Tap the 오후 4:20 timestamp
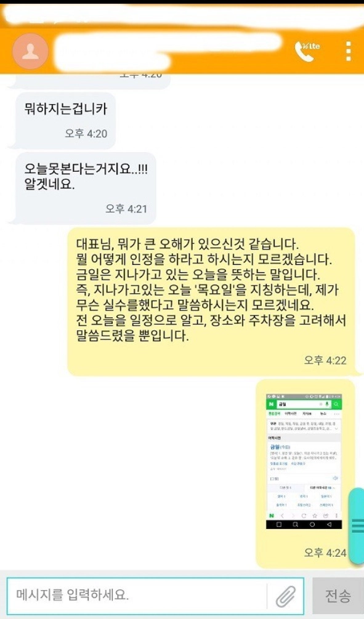The width and height of the screenshot is (364, 619). tap(86, 134)
